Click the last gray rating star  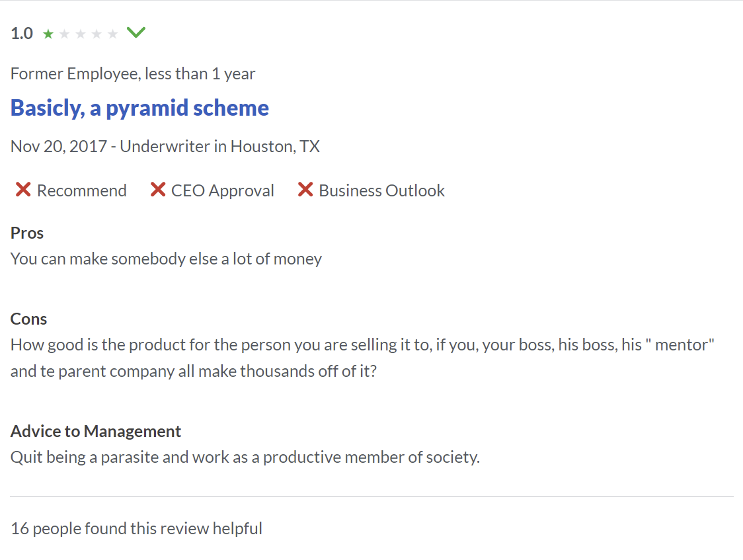point(113,34)
